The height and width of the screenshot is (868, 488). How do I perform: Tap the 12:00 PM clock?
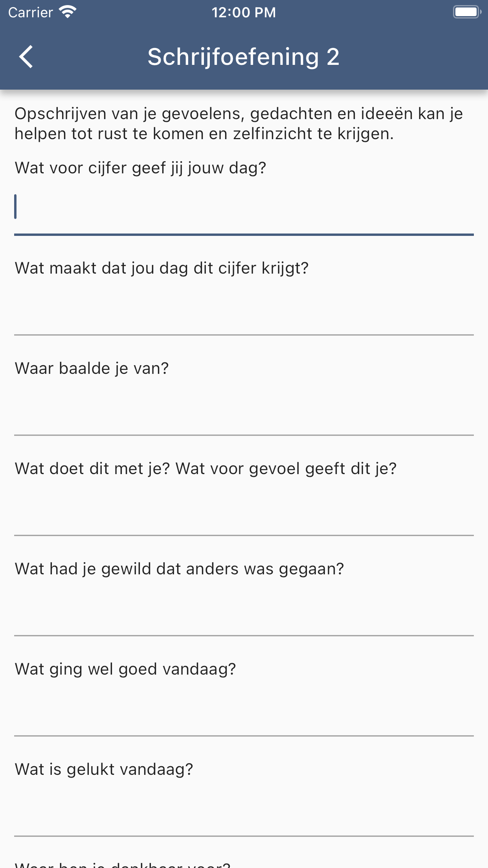(244, 13)
